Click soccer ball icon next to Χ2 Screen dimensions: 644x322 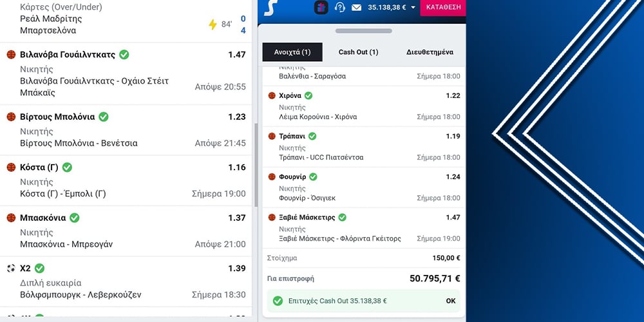(11, 268)
